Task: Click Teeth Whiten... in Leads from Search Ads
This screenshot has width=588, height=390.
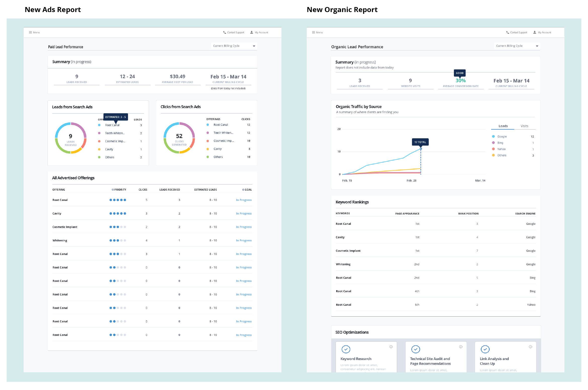Action: coord(115,133)
